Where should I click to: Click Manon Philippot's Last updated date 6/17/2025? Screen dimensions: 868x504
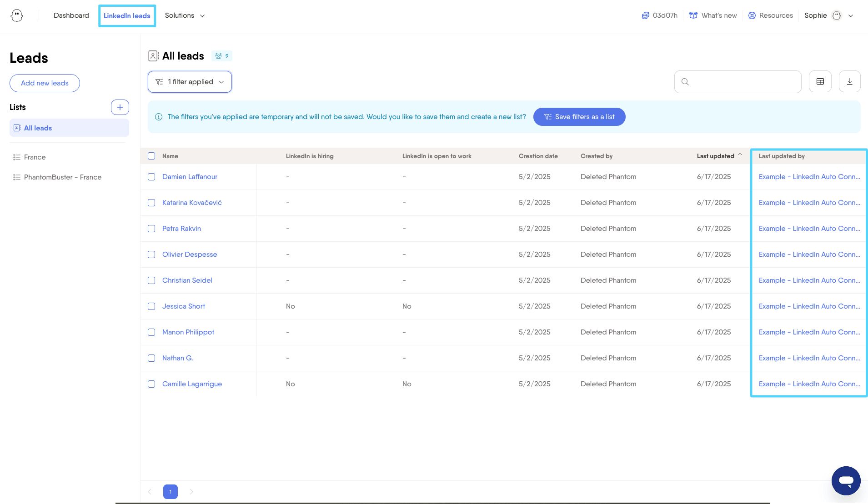pos(714,332)
